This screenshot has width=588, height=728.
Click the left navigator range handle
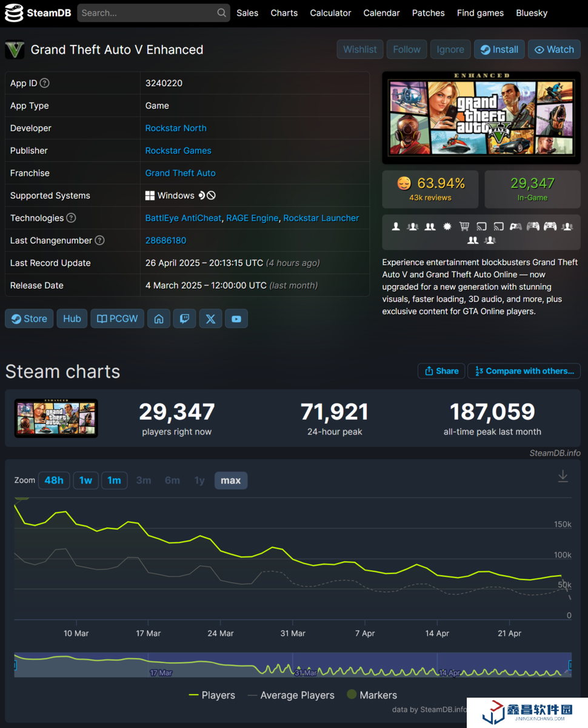pos(15,665)
